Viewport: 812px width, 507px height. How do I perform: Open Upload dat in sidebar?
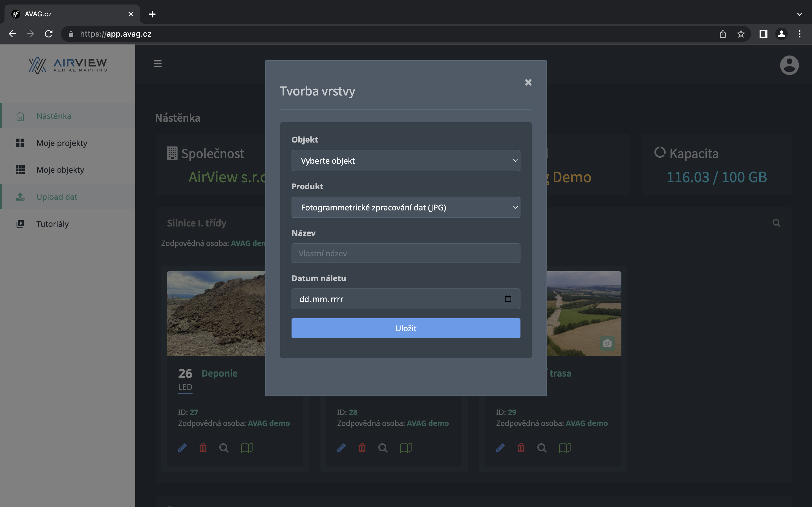click(x=57, y=197)
